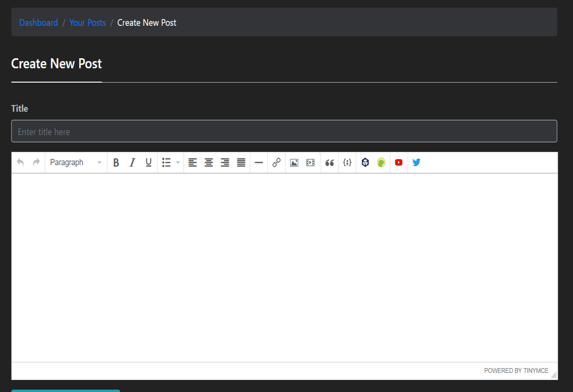Click the undo arrow button
This screenshot has height=392, width=573.
pyautogui.click(x=21, y=162)
